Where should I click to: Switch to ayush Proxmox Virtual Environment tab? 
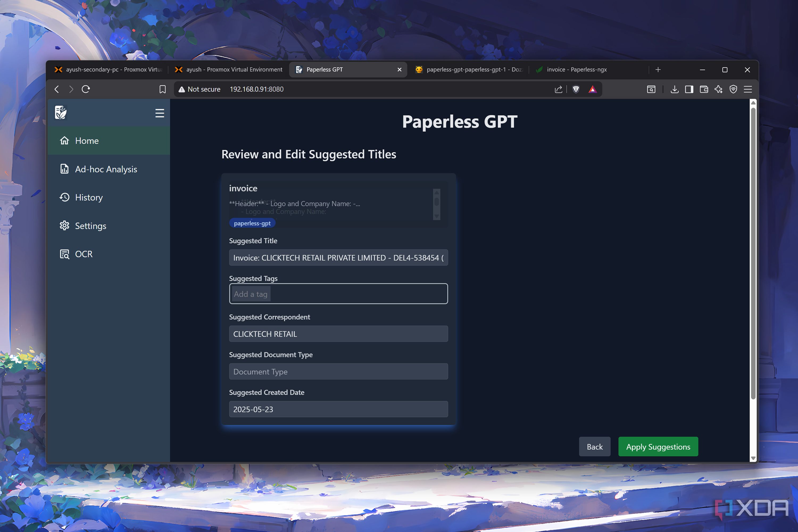click(x=228, y=69)
